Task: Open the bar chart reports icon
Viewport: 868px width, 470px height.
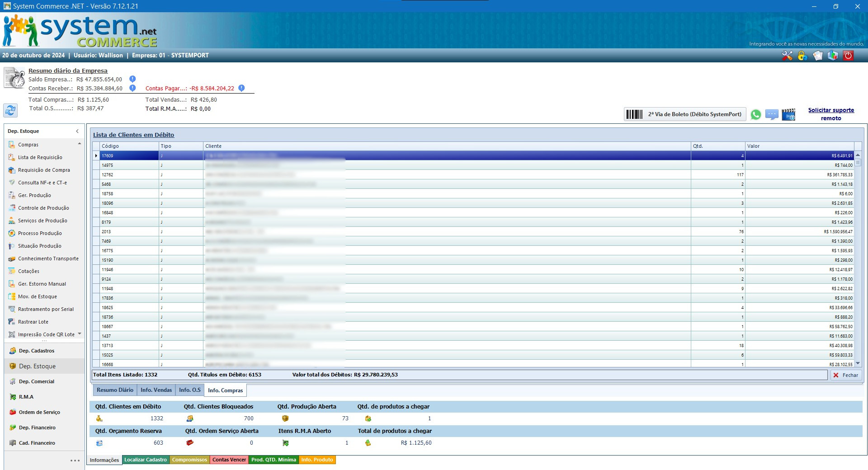Action: 833,56
